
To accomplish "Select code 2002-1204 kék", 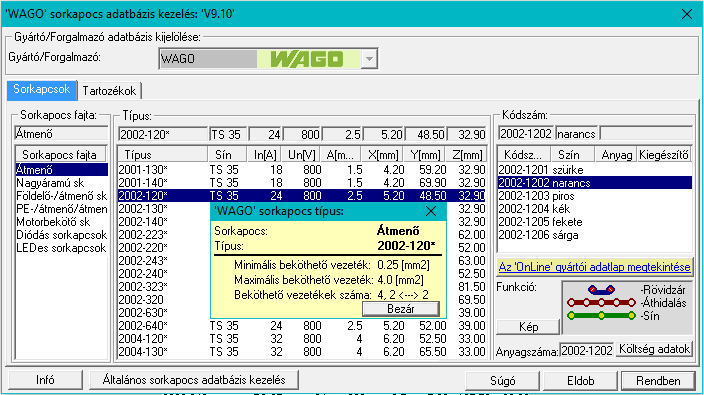I will 595,209.
